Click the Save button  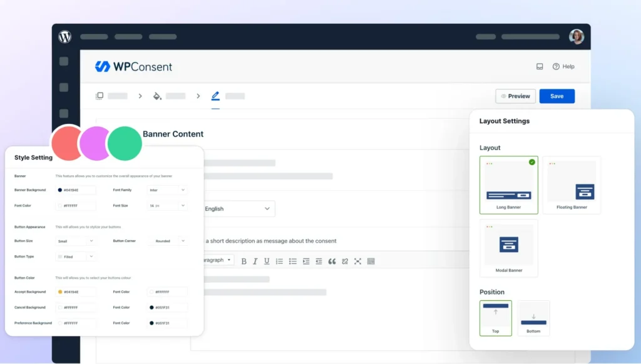coord(556,96)
